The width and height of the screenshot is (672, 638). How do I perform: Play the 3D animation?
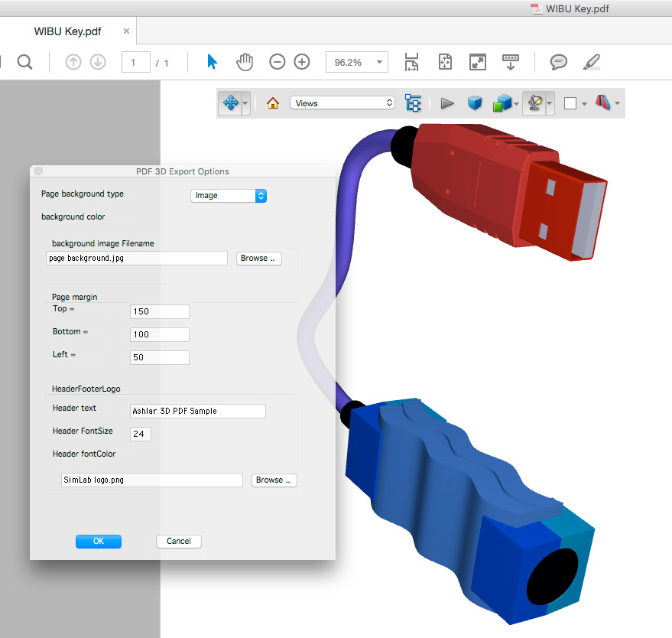[x=447, y=103]
